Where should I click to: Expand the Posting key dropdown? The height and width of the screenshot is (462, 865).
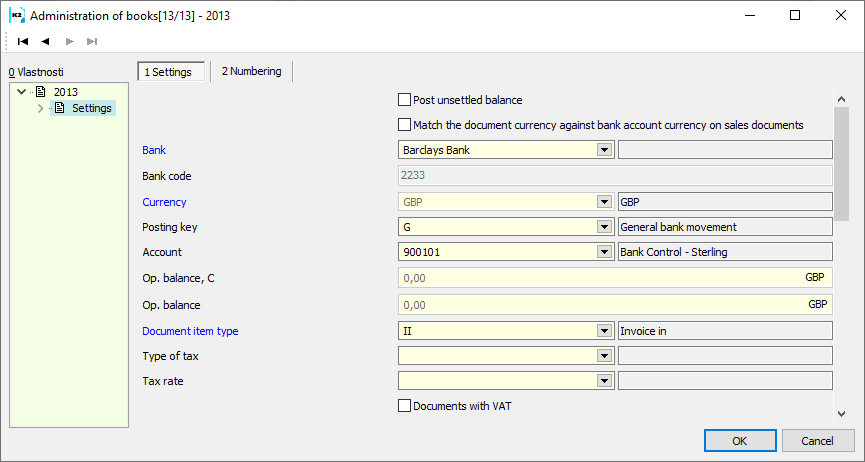(x=603, y=227)
